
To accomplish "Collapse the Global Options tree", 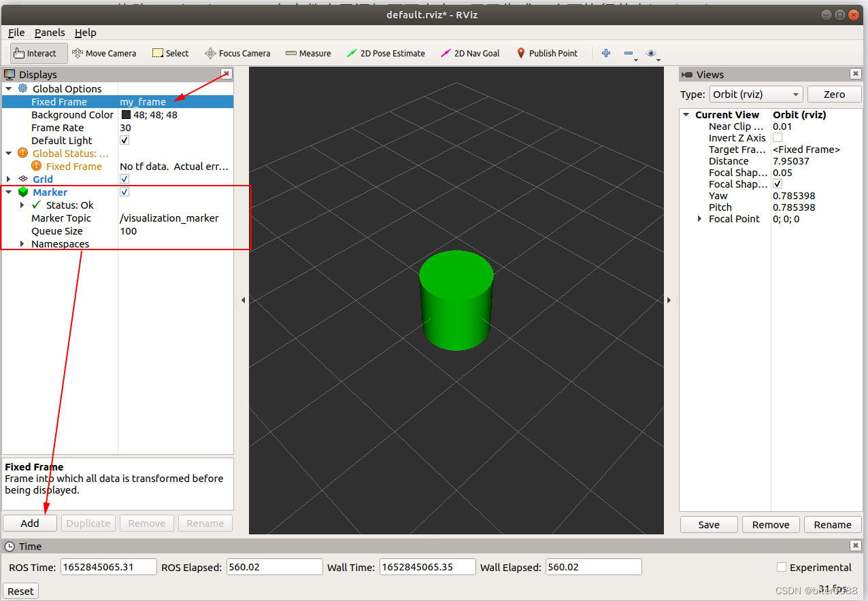I will tap(9, 88).
